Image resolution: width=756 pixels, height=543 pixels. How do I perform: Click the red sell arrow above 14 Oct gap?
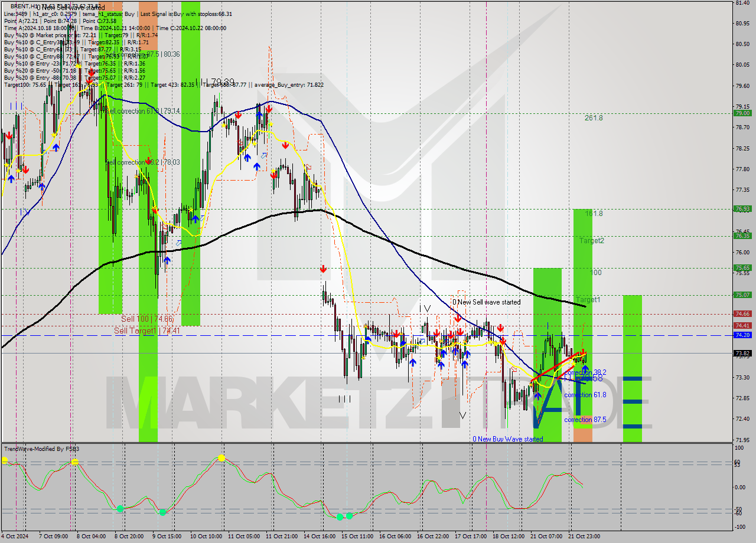pos(323,269)
